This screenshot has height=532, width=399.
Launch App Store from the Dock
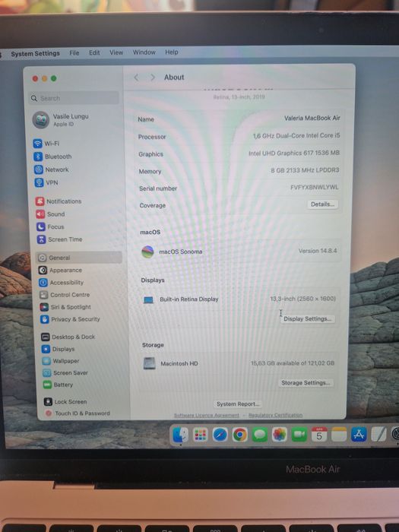point(359,434)
